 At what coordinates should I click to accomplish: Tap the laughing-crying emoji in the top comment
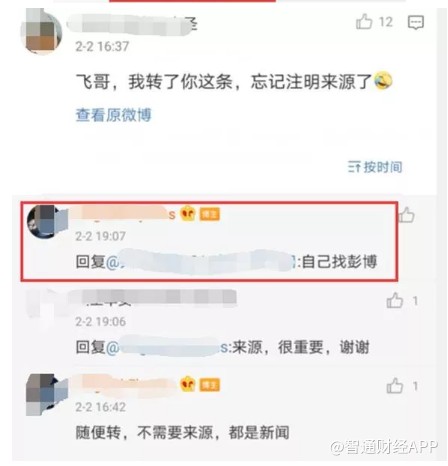pyautogui.click(x=383, y=81)
